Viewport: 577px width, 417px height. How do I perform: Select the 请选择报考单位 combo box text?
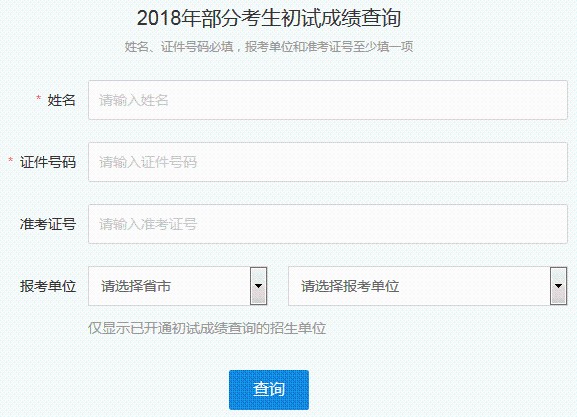point(350,286)
